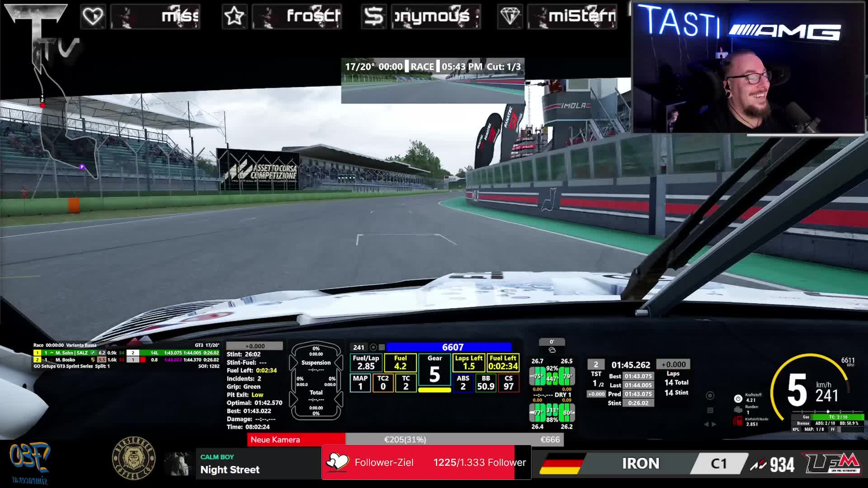Click the MAP 1 box
The image size is (868, 488).
tap(360, 383)
